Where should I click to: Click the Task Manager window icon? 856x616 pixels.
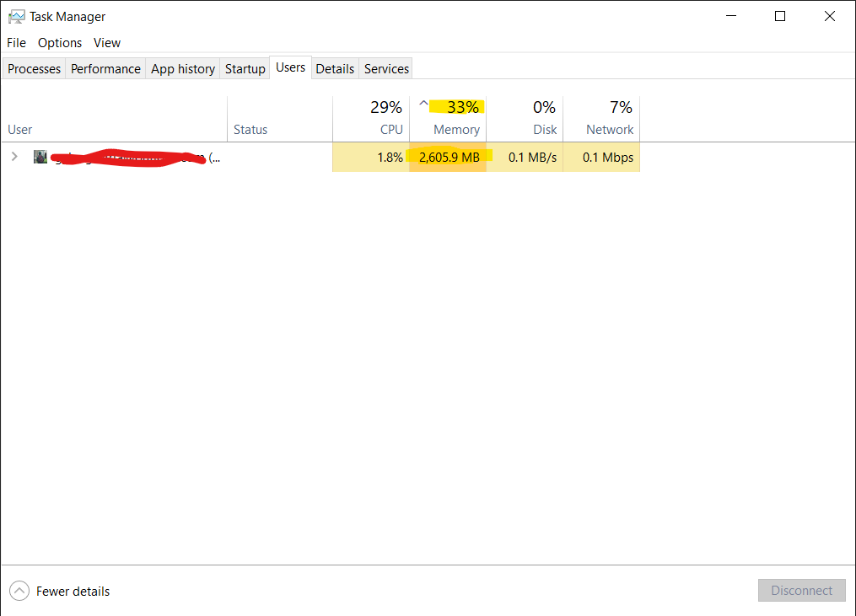[19, 16]
